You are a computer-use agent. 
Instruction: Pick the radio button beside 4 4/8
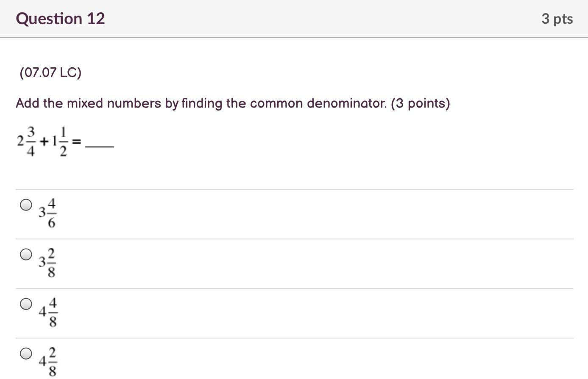click(x=26, y=304)
